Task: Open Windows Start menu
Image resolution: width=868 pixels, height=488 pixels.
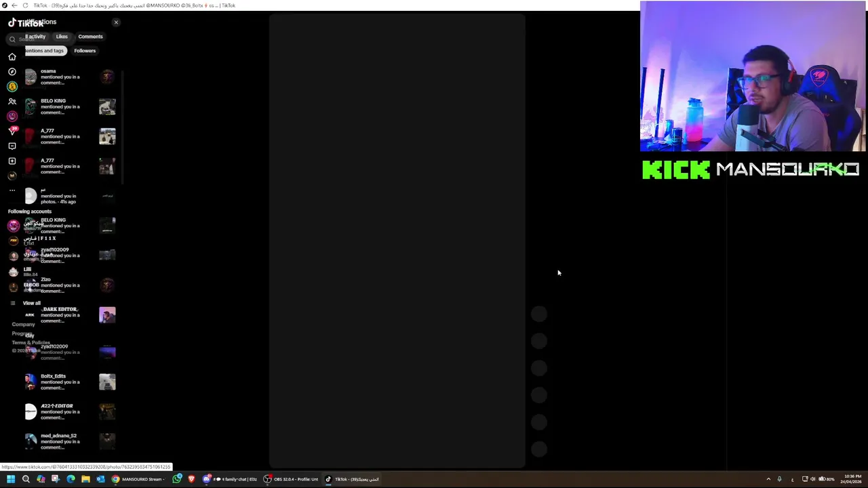Action: pyautogui.click(x=10, y=479)
